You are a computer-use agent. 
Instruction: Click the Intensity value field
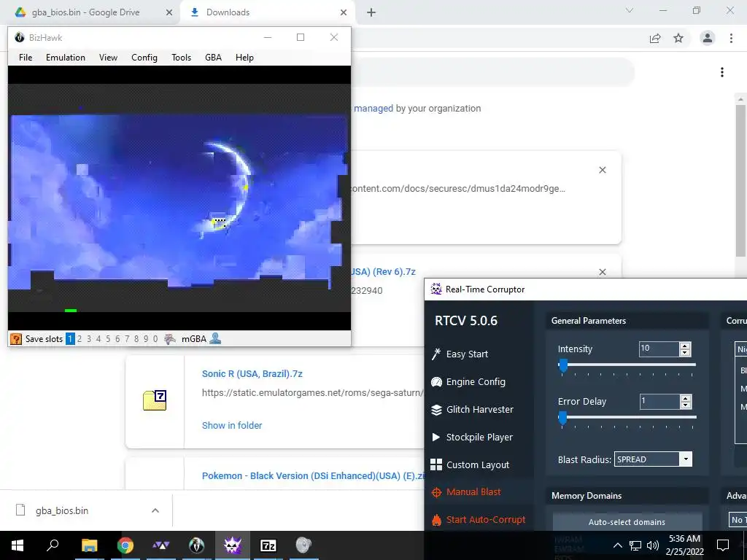[659, 349]
